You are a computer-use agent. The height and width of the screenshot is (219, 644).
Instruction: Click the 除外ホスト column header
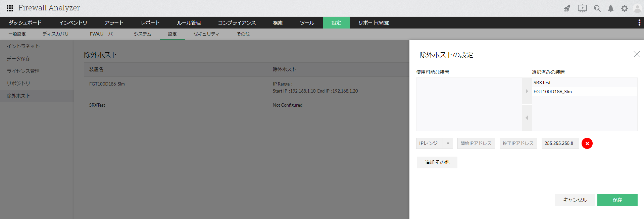click(x=284, y=69)
